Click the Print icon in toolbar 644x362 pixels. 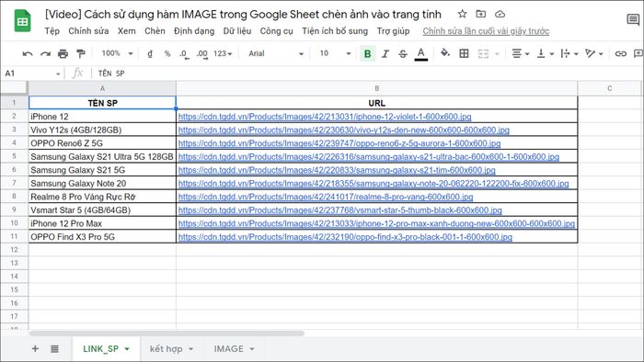(x=63, y=53)
